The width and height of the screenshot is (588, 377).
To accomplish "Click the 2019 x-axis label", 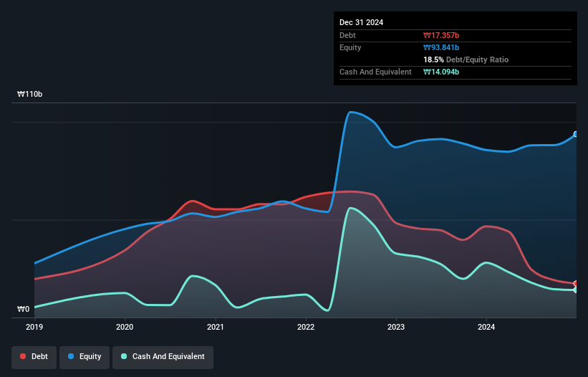I will (34, 327).
